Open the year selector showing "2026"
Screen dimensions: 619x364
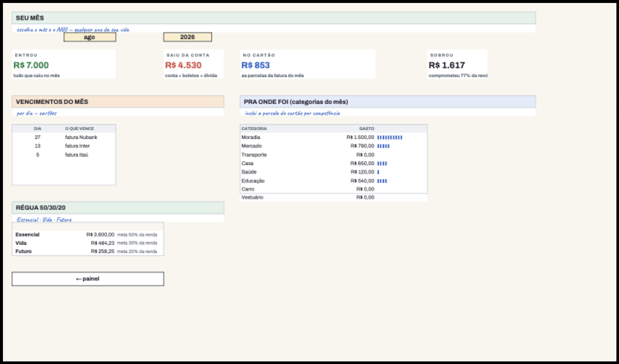pos(188,37)
